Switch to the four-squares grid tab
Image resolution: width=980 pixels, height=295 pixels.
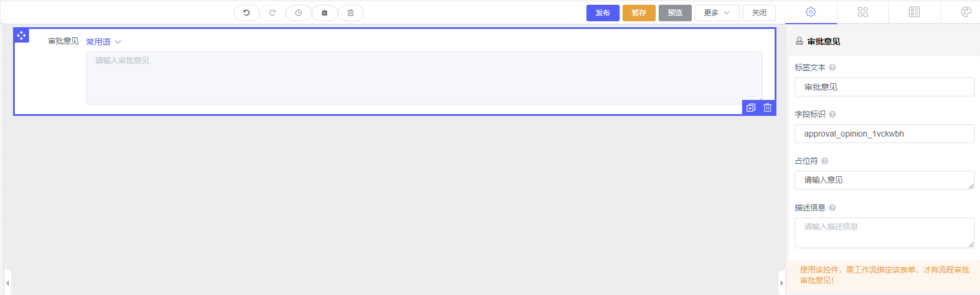click(x=862, y=12)
